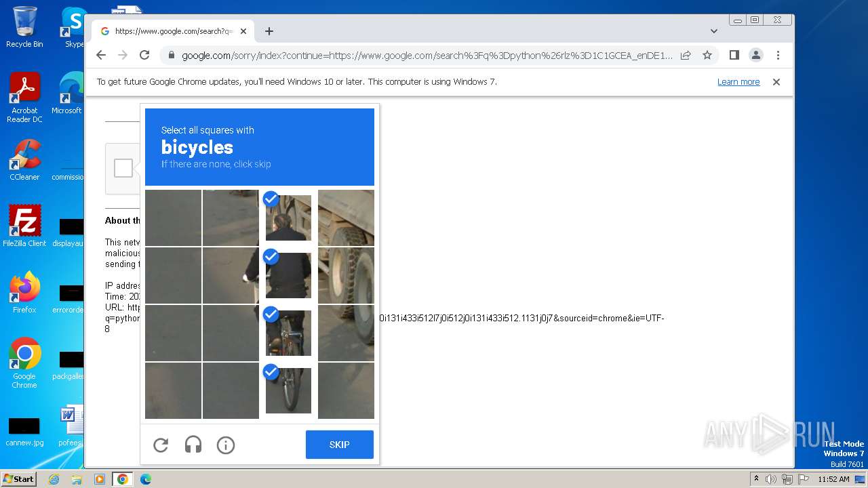Open the Windows Start menu

pos(18,479)
